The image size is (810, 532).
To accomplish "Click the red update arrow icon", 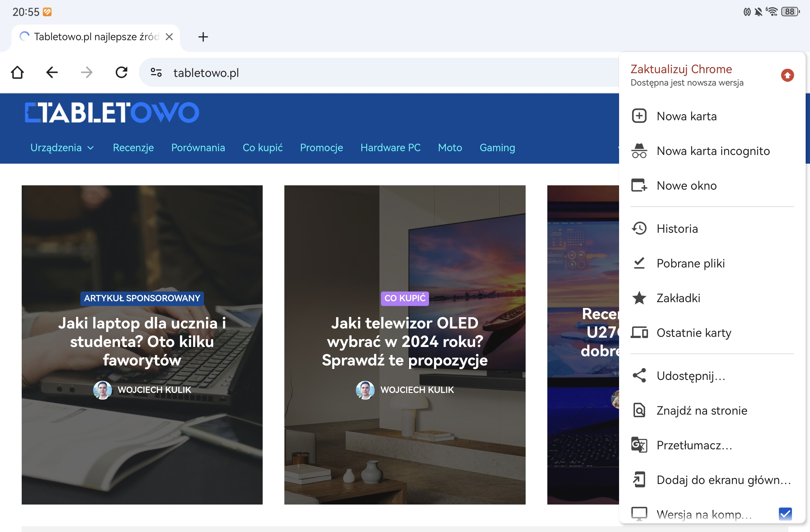I will point(787,75).
